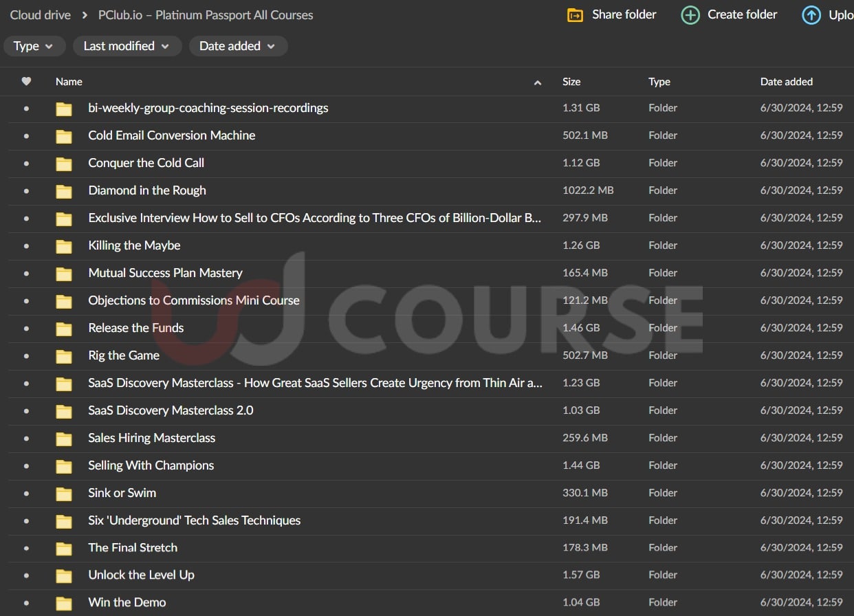Click the Create folder plus icon
This screenshot has width=854, height=616.
tap(690, 15)
